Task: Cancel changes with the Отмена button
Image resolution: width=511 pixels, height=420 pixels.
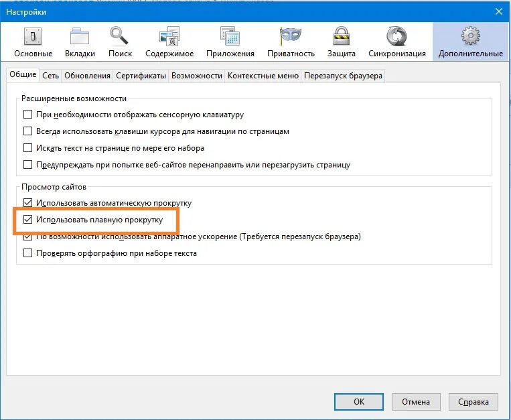Action: [x=416, y=402]
